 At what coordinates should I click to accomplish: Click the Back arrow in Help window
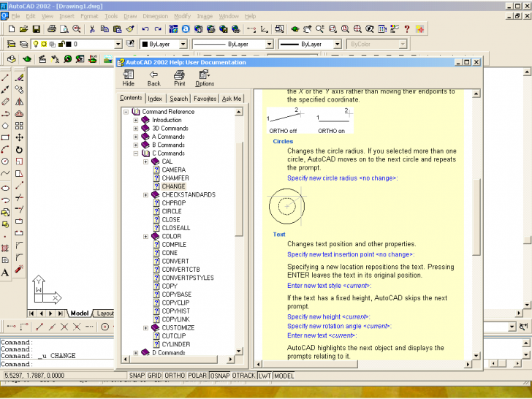click(153, 78)
